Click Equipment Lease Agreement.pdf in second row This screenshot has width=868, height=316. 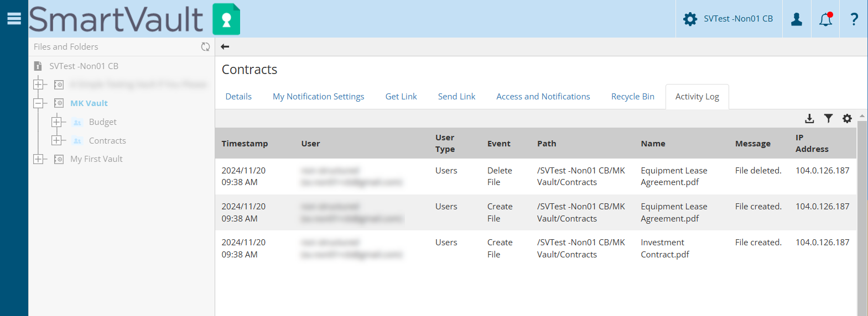point(674,213)
